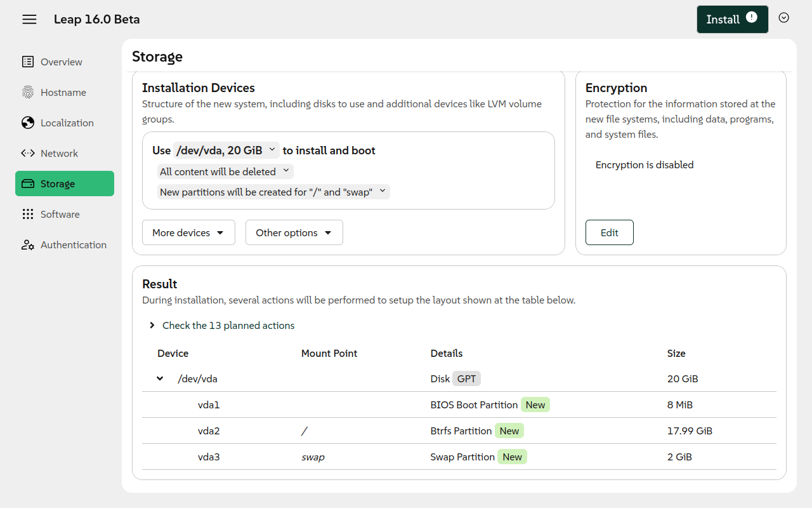This screenshot has height=508, width=812.
Task: Go to the Authentication section
Action: pos(65,244)
